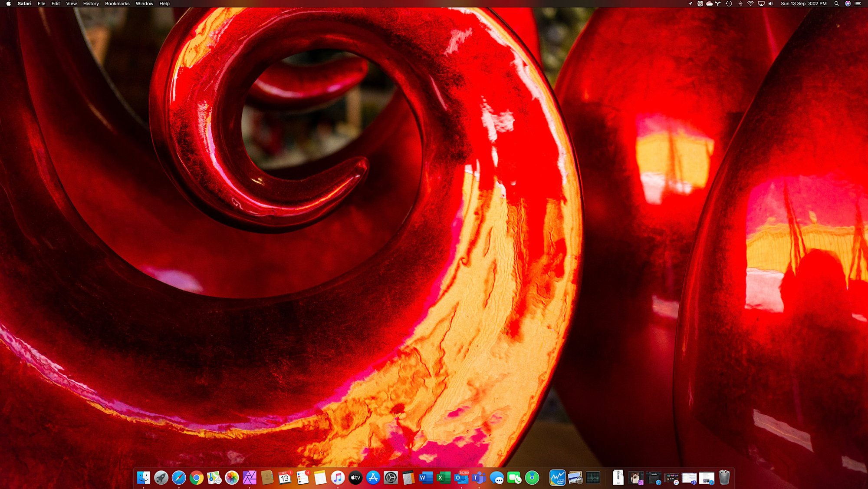Open the Help menu
Viewport: 868px width, 489px height.
click(164, 3)
